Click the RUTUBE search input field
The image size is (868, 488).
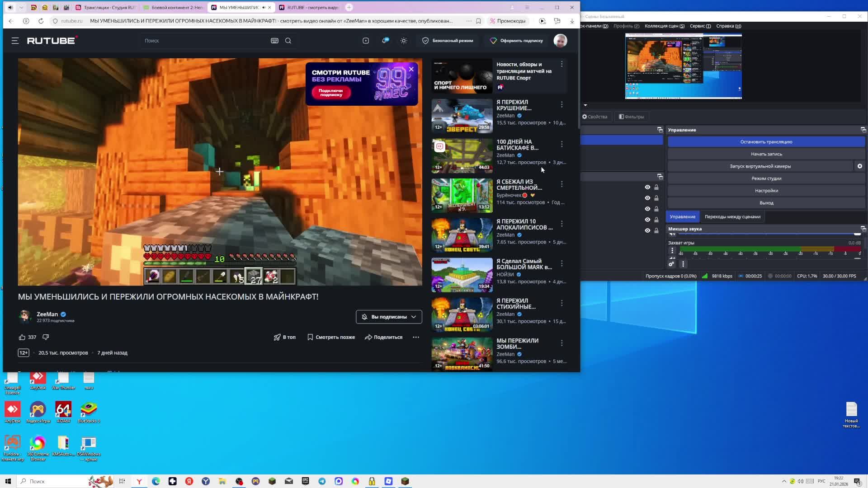click(x=203, y=41)
